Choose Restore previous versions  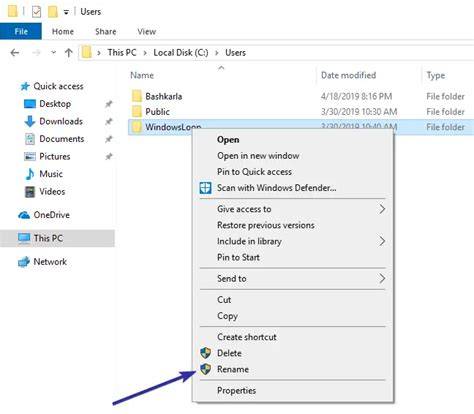pyautogui.click(x=266, y=225)
